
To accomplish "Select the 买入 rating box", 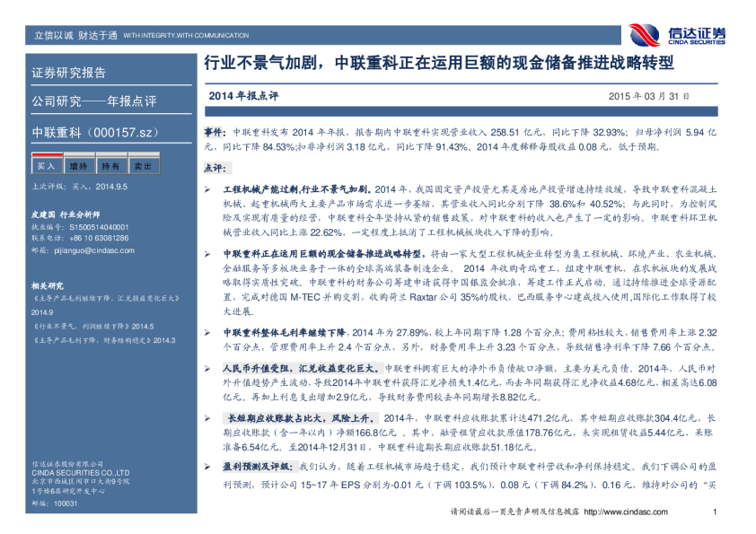I will point(44,167).
